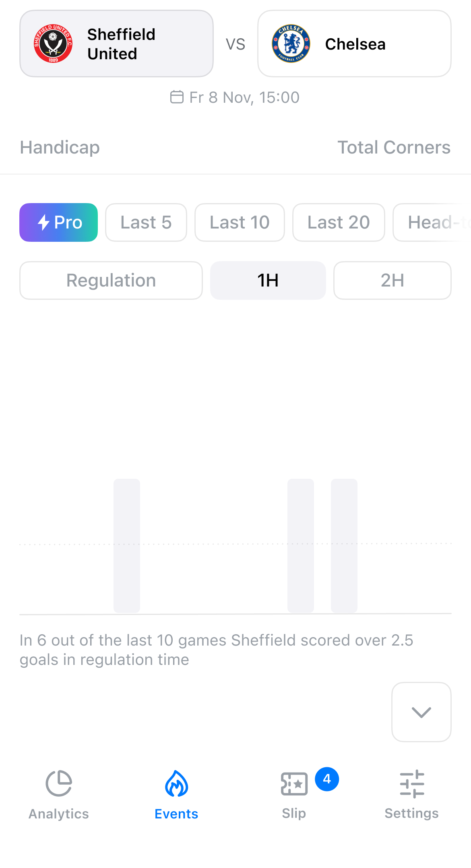Select the first grey chart bar
The width and height of the screenshot is (471, 868).
click(x=127, y=546)
